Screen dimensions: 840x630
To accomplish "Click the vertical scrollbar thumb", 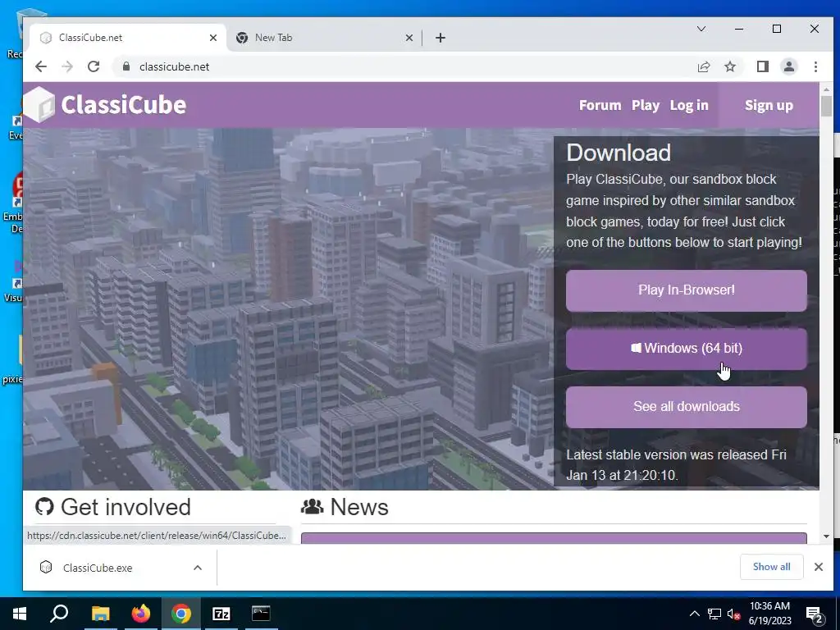I will [826, 106].
